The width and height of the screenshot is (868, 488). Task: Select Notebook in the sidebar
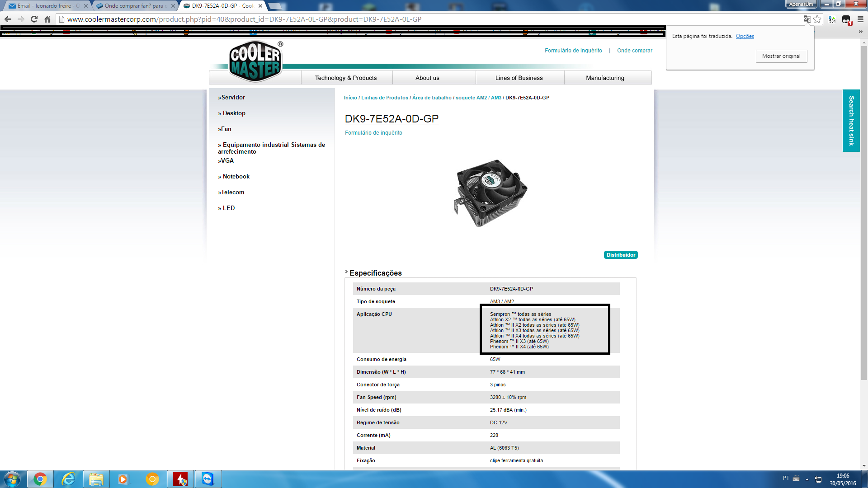pos(234,176)
